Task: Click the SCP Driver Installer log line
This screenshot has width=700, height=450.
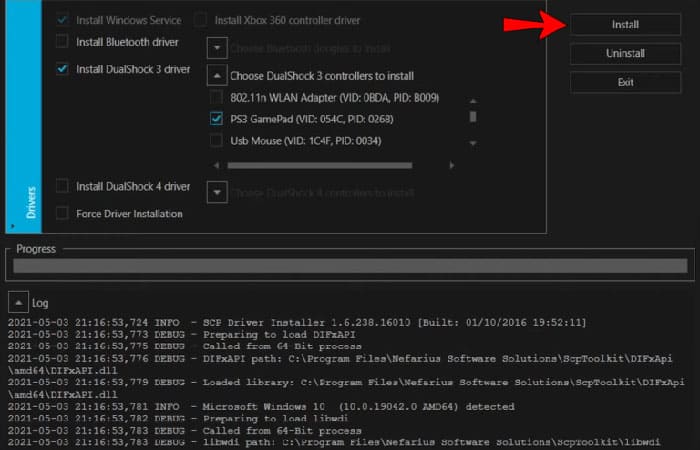Action: coord(297,322)
